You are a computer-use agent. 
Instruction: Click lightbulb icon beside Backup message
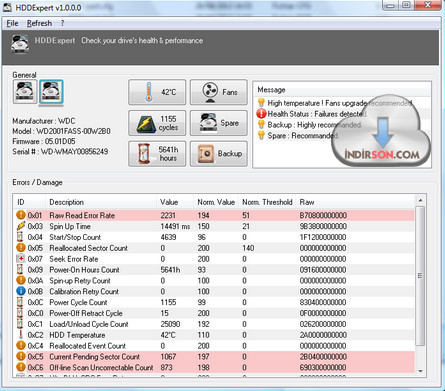pyautogui.click(x=261, y=125)
